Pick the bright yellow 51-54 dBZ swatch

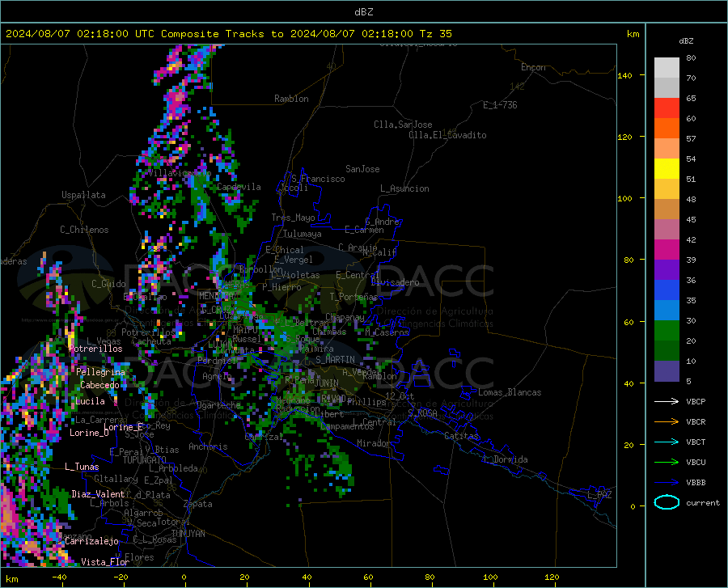pos(667,169)
